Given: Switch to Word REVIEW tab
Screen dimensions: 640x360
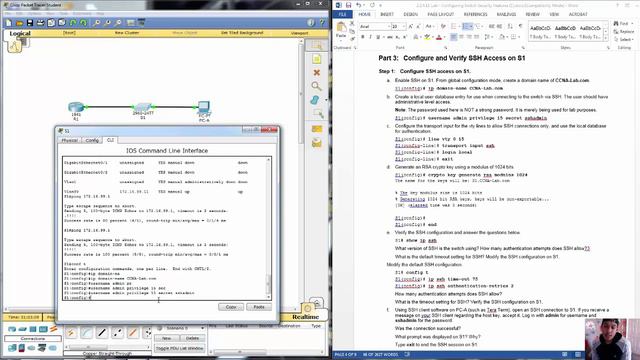Looking at the screenshot, I should [532, 14].
